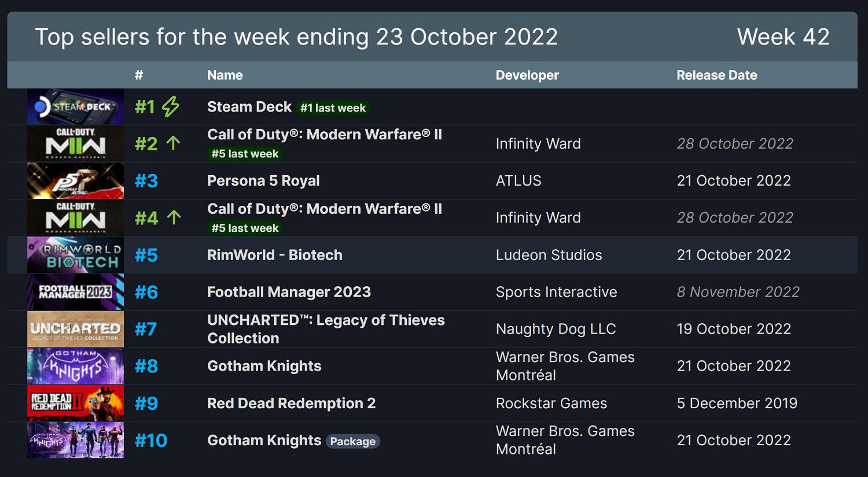Click the green up arrow next to #2
This screenshot has height=477, width=868.
173,143
